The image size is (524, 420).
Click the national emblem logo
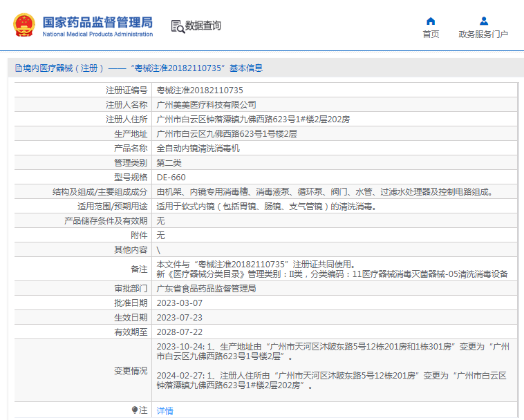(x=24, y=25)
